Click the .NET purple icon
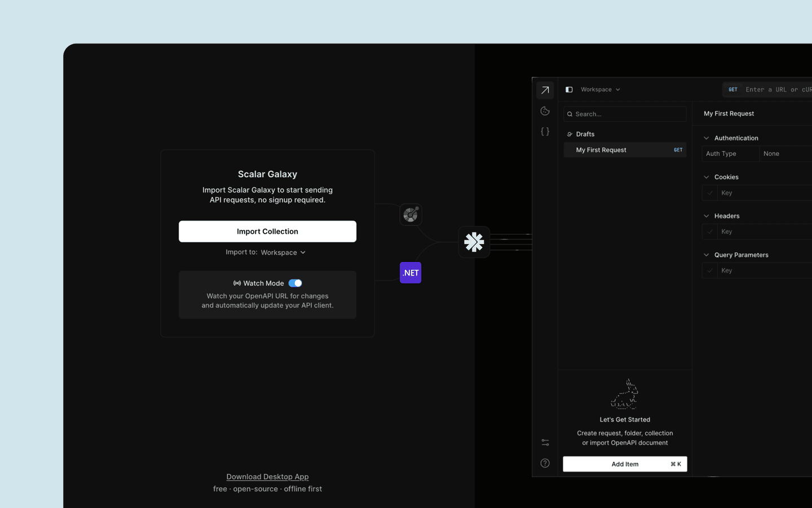812x508 pixels. pyautogui.click(x=411, y=273)
